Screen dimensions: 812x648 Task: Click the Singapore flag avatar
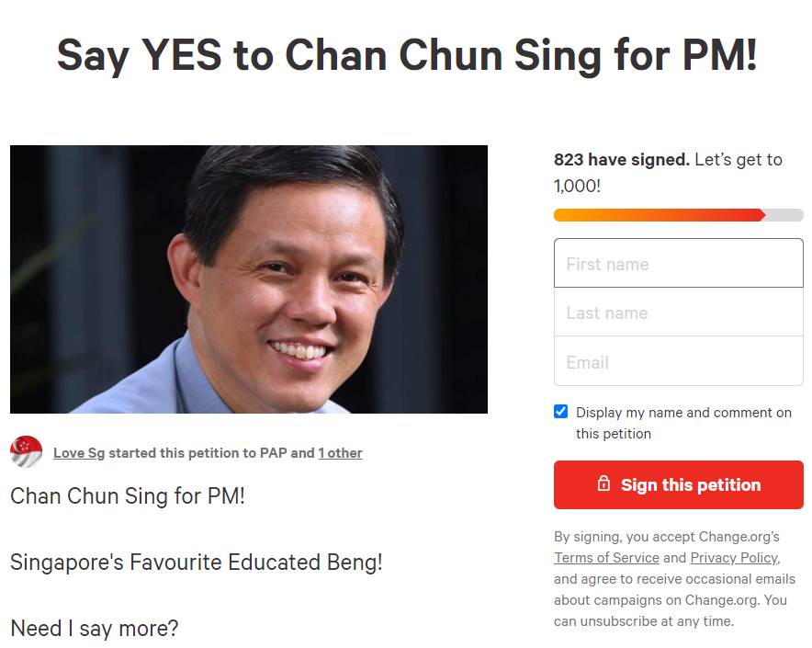26,451
